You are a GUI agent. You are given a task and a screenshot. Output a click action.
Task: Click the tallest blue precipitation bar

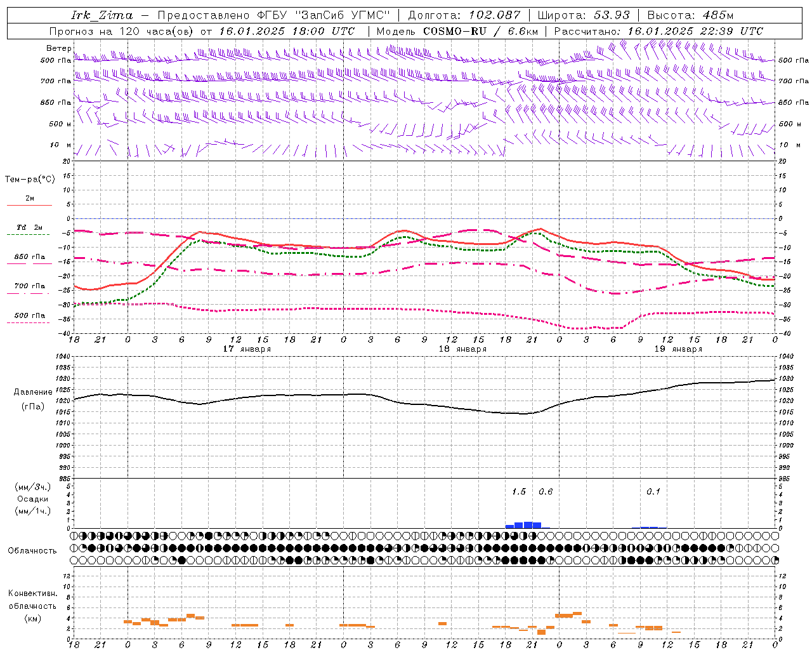point(528,525)
